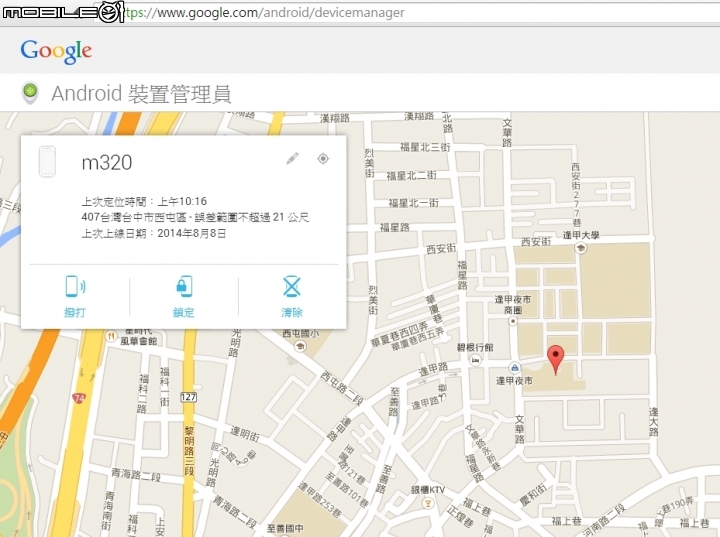
Task: Click the Android 裝置管理員 title
Action: pos(141,94)
